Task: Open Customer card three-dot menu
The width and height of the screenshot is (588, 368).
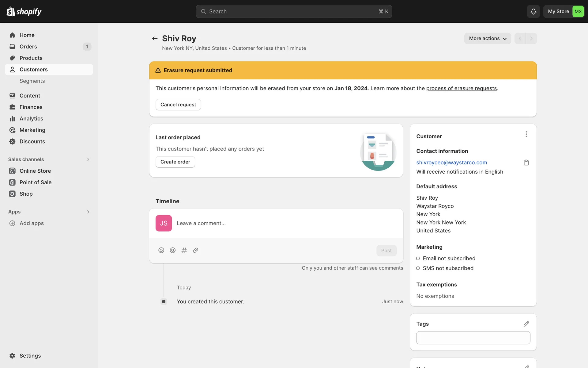Action: [526, 134]
